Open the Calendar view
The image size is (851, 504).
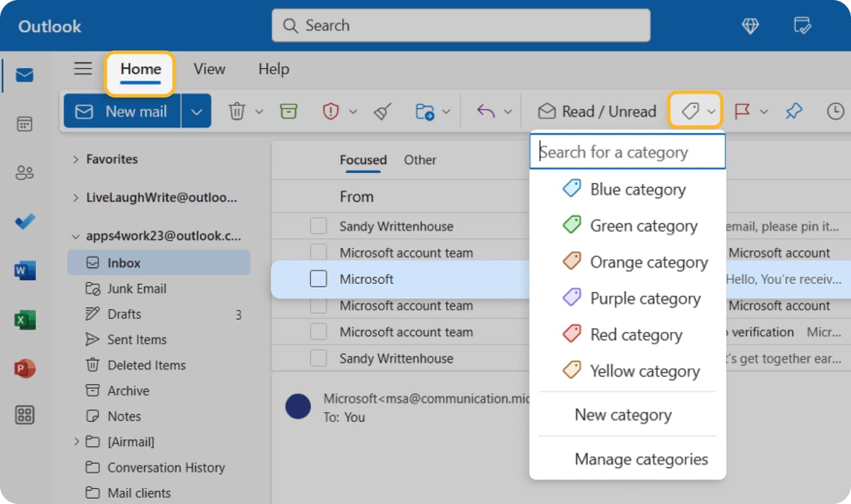pos(24,124)
